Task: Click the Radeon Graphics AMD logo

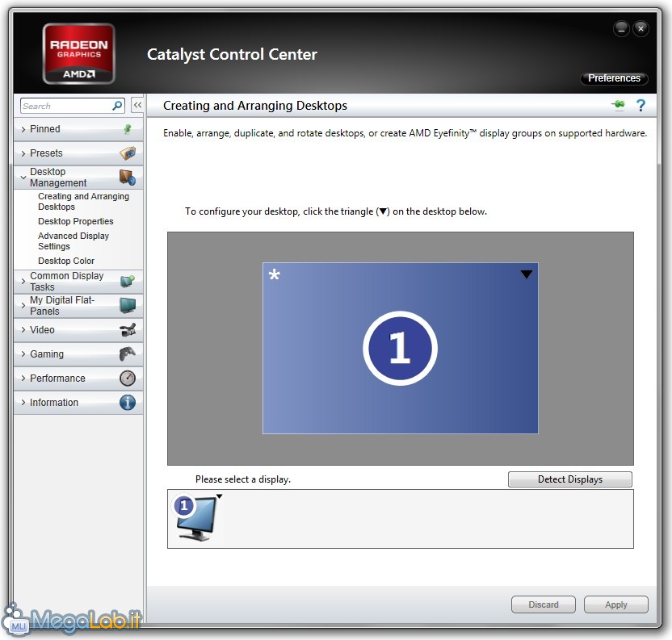Action: click(78, 53)
